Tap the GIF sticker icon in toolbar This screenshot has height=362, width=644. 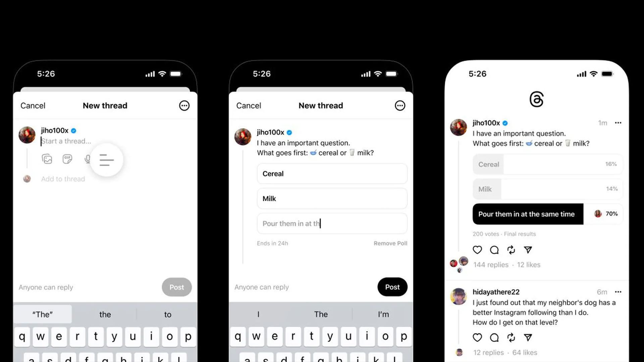[67, 159]
